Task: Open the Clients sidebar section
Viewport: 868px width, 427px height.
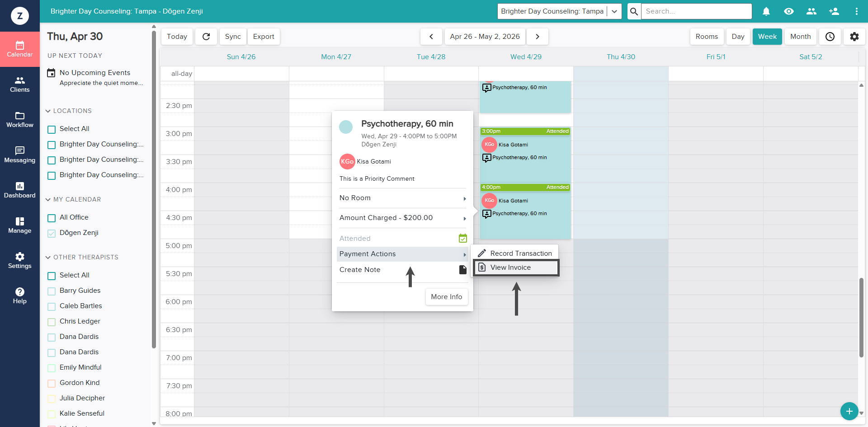Action: (x=20, y=84)
